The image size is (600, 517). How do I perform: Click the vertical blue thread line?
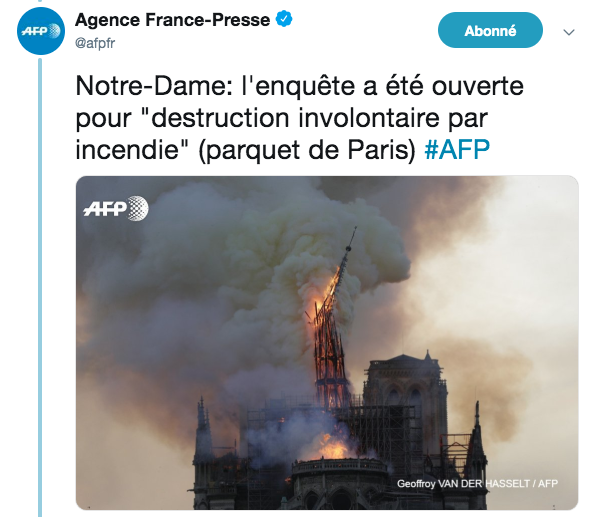point(40,286)
